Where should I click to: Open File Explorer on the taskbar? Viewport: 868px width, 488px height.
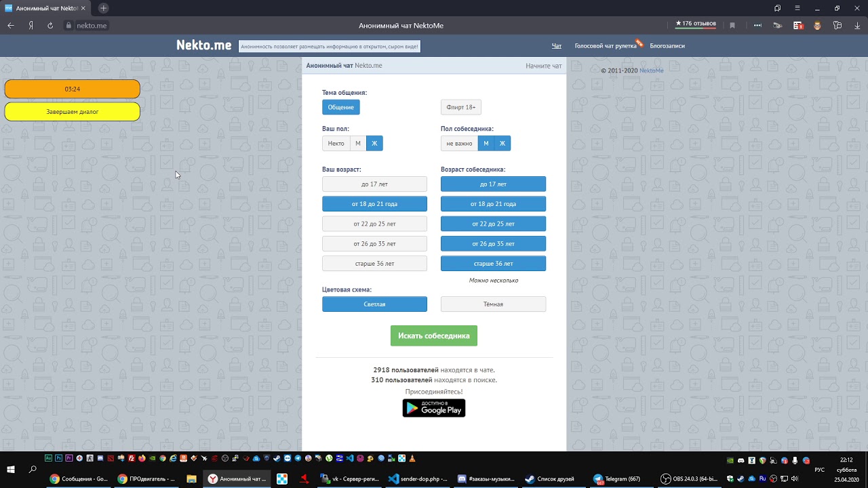point(191,479)
